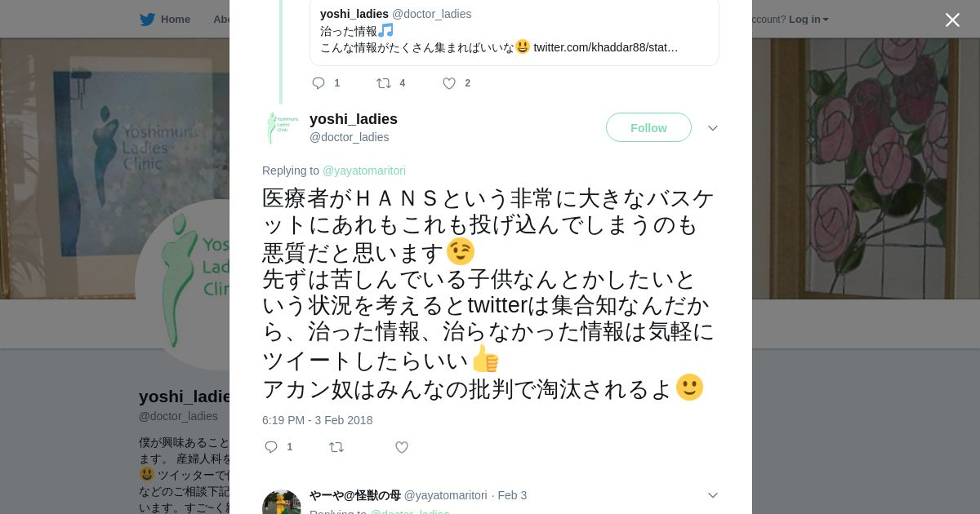
Task: Click やーや@怪獣の母 avatar picture
Action: (282, 503)
